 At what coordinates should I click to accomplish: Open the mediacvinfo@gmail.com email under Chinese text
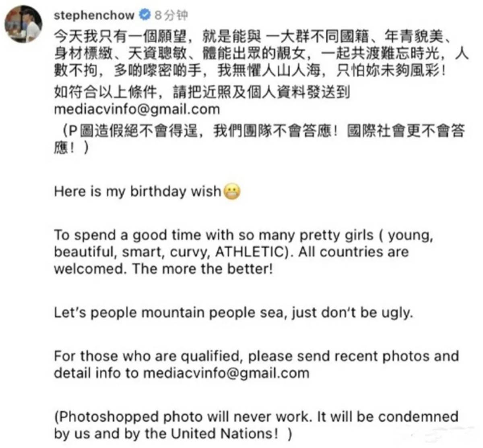137,109
